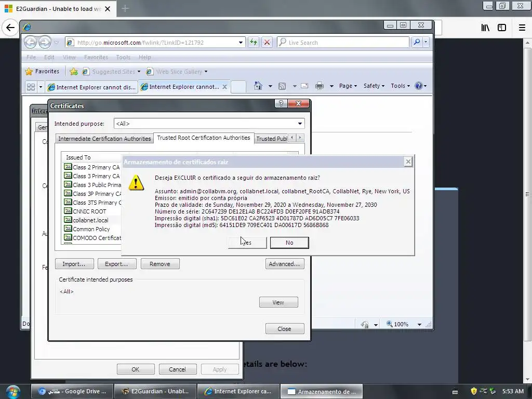Screen dimensions: 532x399
Task: Click the IE search magnifier icon
Action: 417,42
